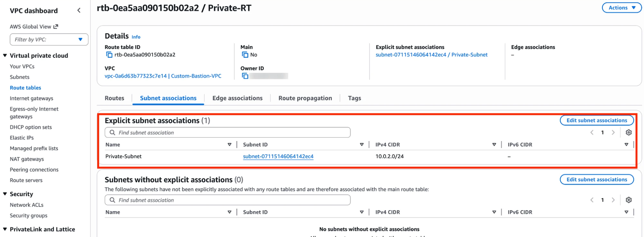
Task: Open subnet-07115146064142ec4 / Private-Subnet link in Details
Action: [431, 55]
